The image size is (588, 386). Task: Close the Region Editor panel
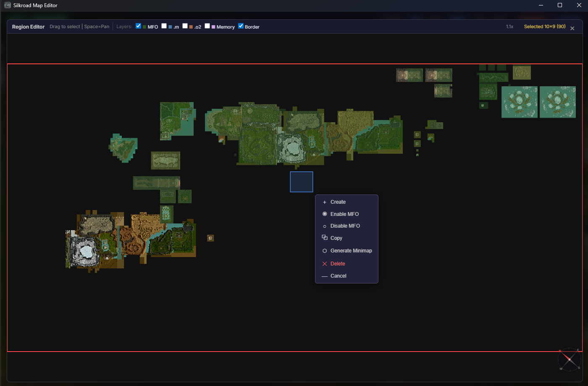572,28
